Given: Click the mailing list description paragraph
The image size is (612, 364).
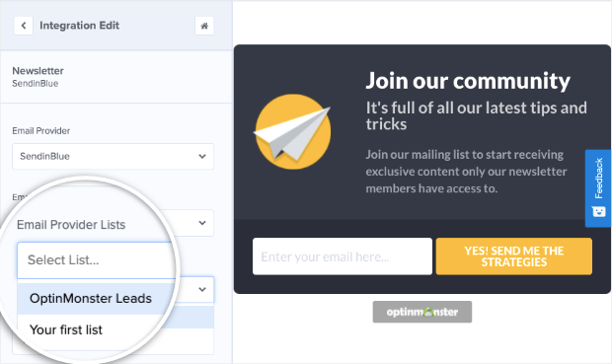Looking at the screenshot, I should (x=467, y=172).
